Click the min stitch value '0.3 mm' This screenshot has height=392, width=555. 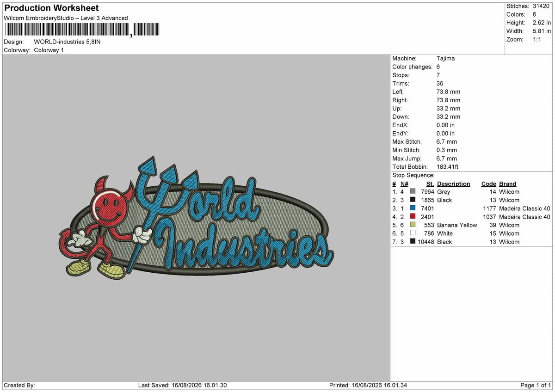tap(447, 150)
